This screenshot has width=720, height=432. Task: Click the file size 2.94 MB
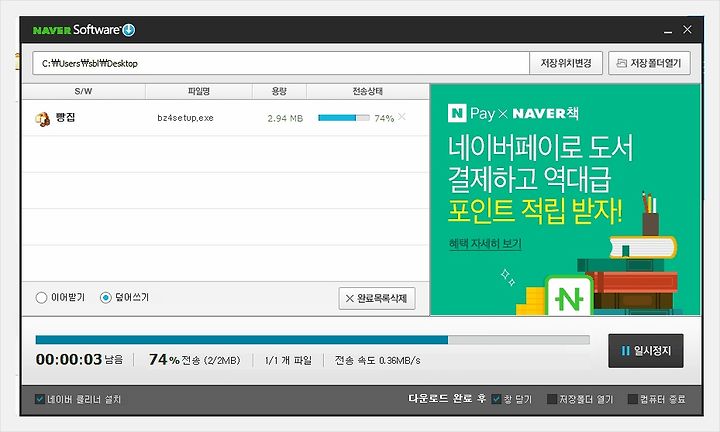[285, 118]
